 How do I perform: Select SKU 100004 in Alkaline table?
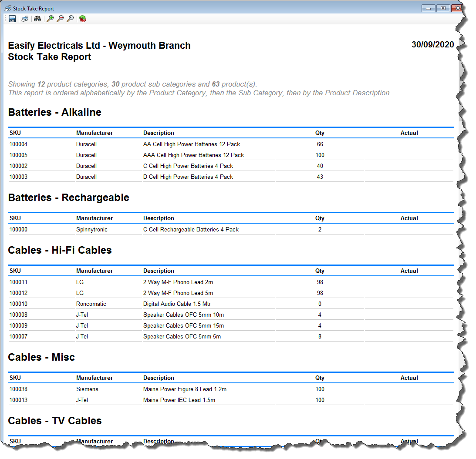click(x=19, y=144)
